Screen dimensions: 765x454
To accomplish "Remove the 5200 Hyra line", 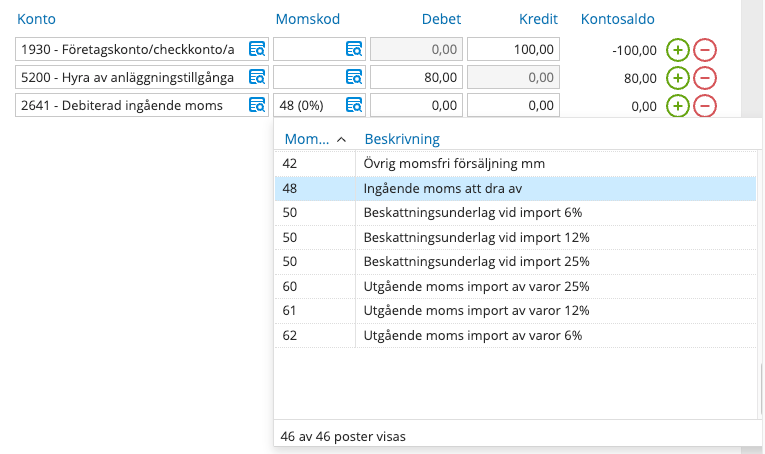I will [705, 78].
